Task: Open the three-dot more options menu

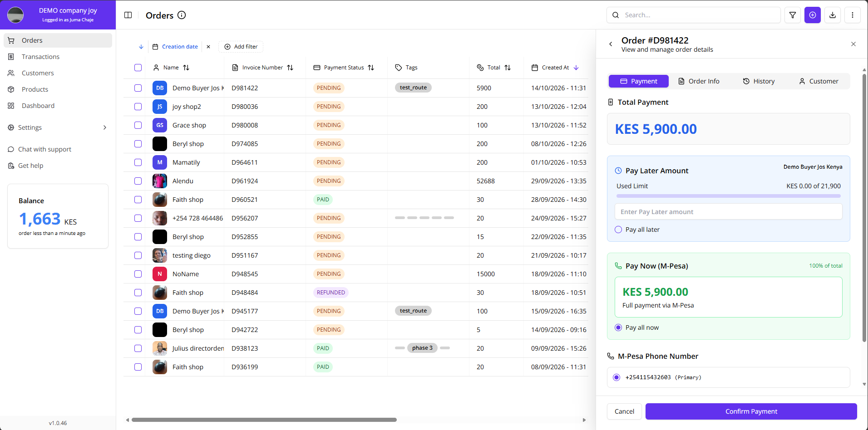Action: tap(853, 15)
